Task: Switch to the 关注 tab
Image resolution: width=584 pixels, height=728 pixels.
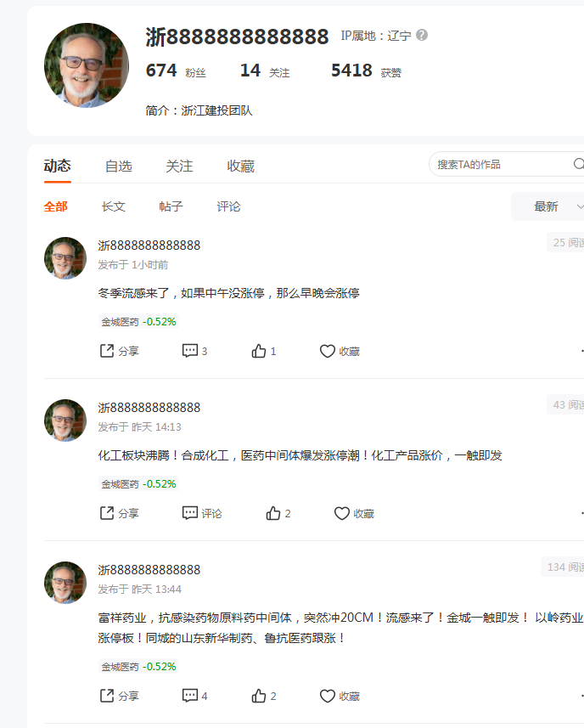Action: pos(179,166)
